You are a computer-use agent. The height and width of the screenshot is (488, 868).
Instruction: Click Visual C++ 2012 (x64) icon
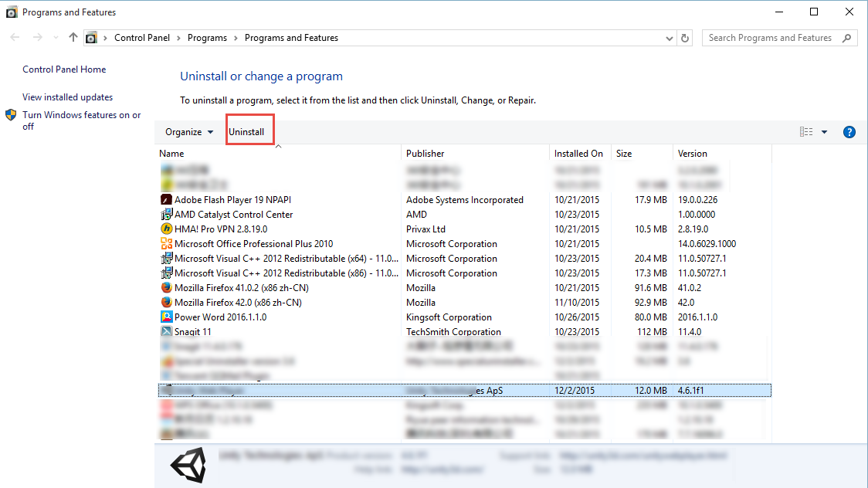click(x=166, y=258)
